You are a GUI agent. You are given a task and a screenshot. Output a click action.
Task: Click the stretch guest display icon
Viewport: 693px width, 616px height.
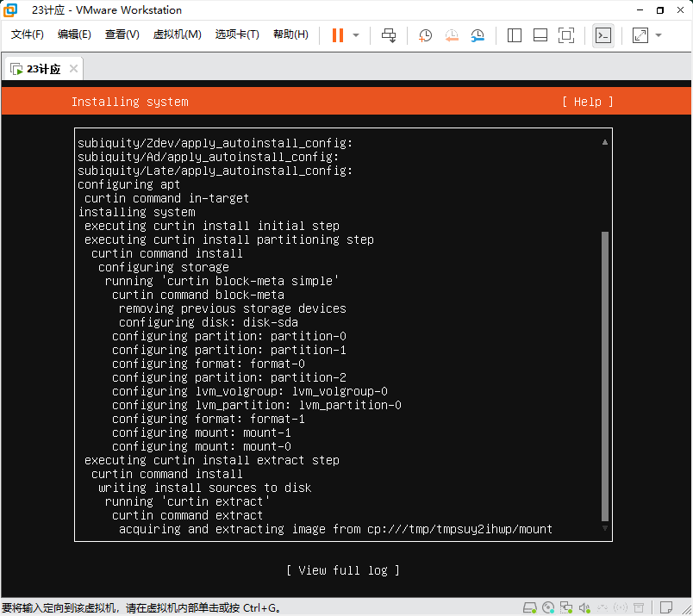point(640,35)
